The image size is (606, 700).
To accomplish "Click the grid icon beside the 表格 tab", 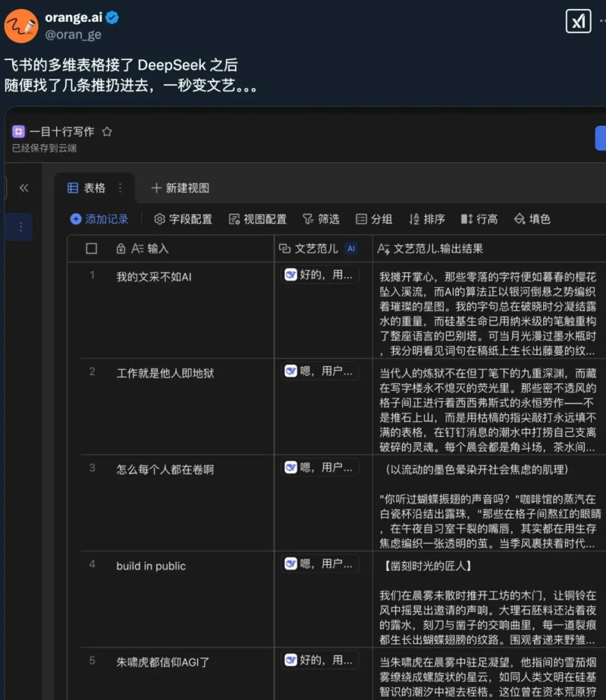I will click(74, 187).
